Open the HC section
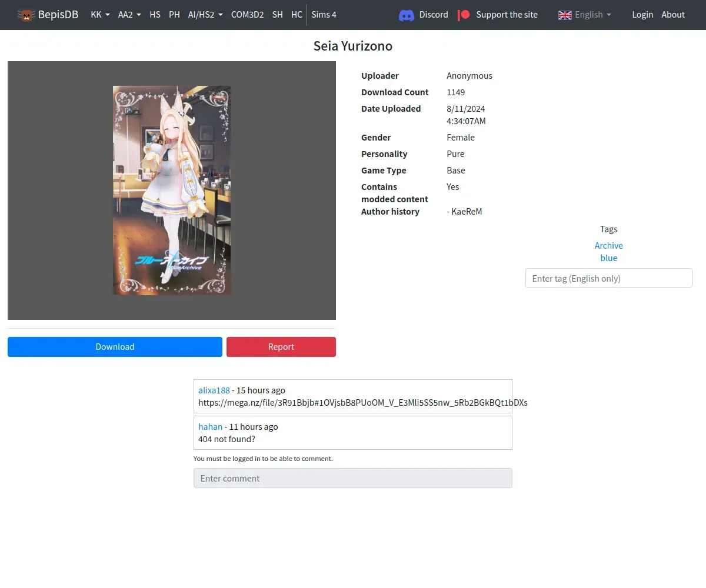This screenshot has width=706, height=588. point(297,15)
